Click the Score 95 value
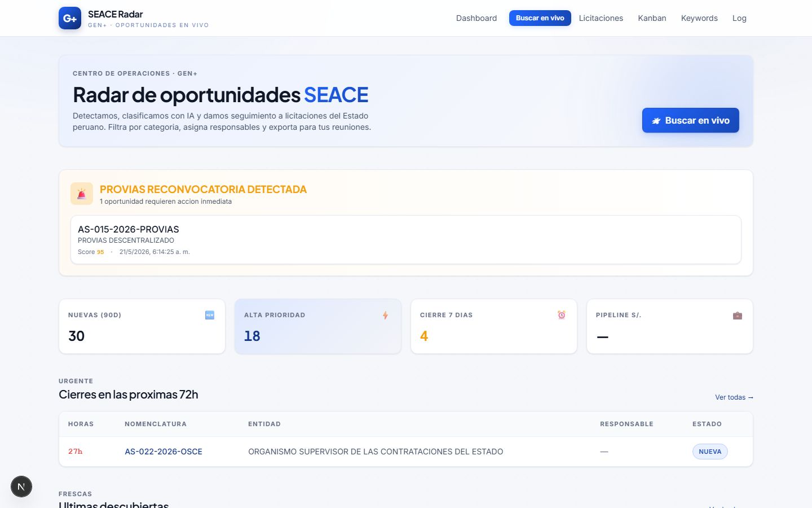This screenshot has height=508, width=812. coord(100,252)
